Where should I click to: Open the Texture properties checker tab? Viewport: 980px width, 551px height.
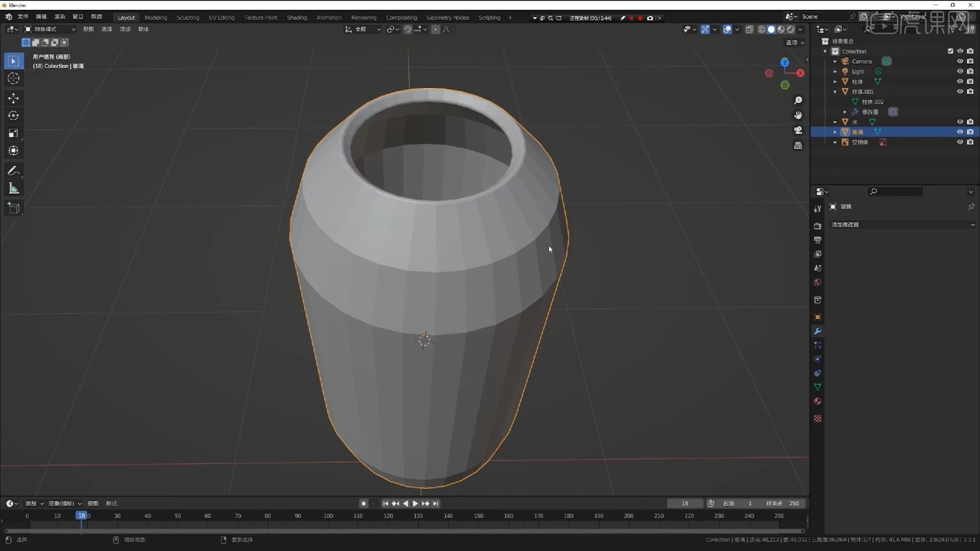[818, 418]
